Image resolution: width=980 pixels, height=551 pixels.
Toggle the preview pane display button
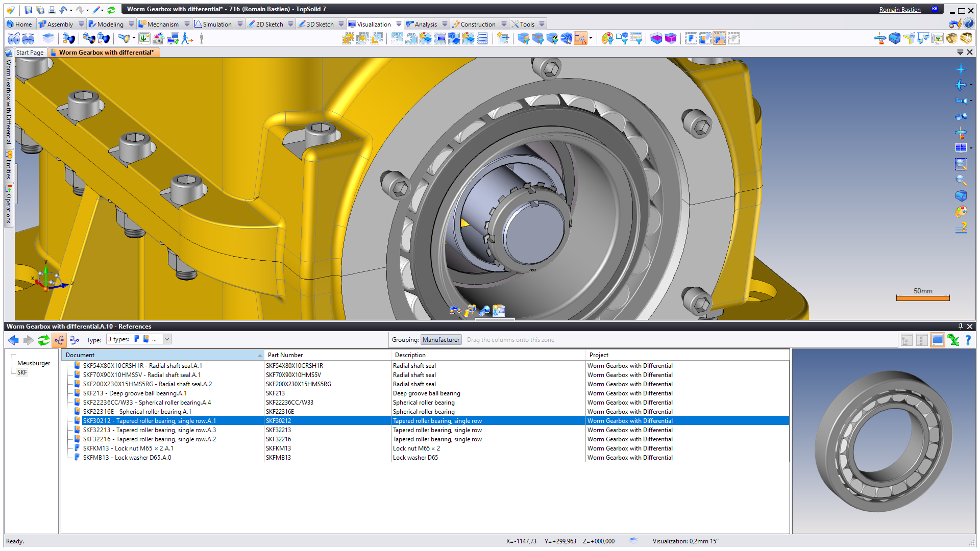[937, 340]
